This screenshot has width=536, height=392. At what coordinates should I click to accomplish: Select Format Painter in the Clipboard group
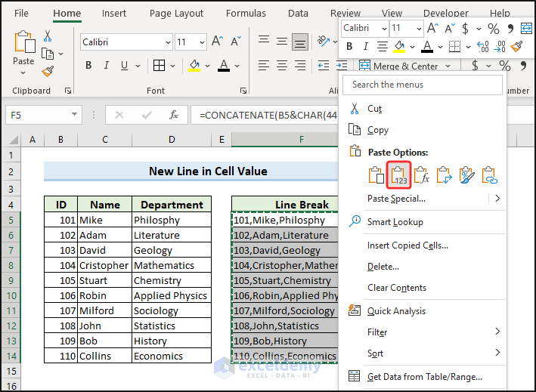tap(48, 72)
